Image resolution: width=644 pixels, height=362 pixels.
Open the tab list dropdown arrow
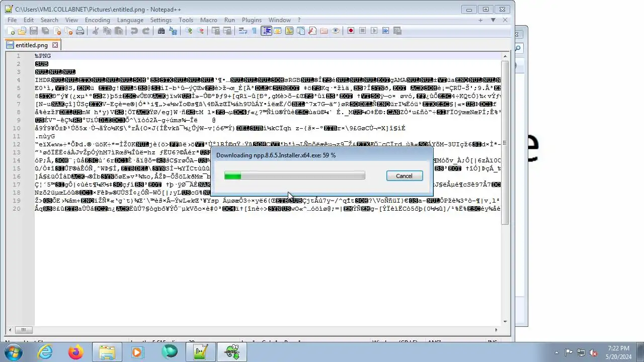tap(493, 20)
